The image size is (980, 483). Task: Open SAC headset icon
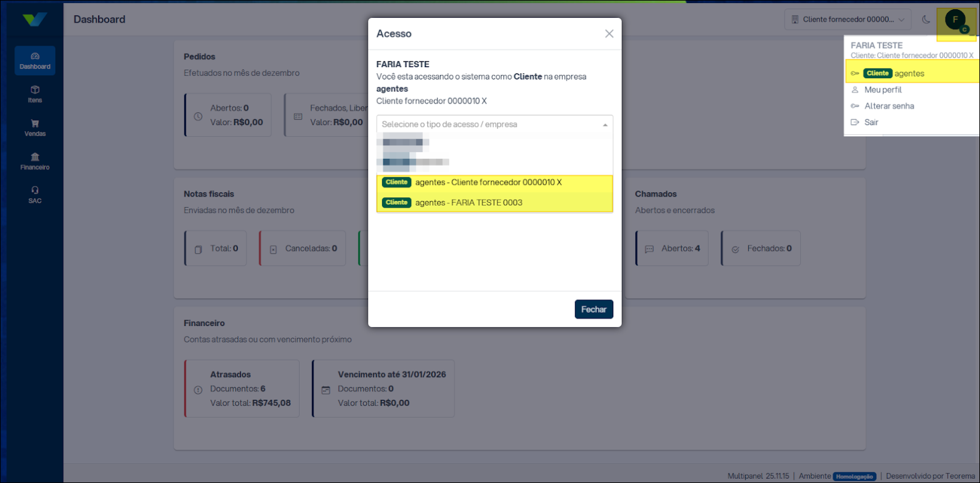coord(35,190)
